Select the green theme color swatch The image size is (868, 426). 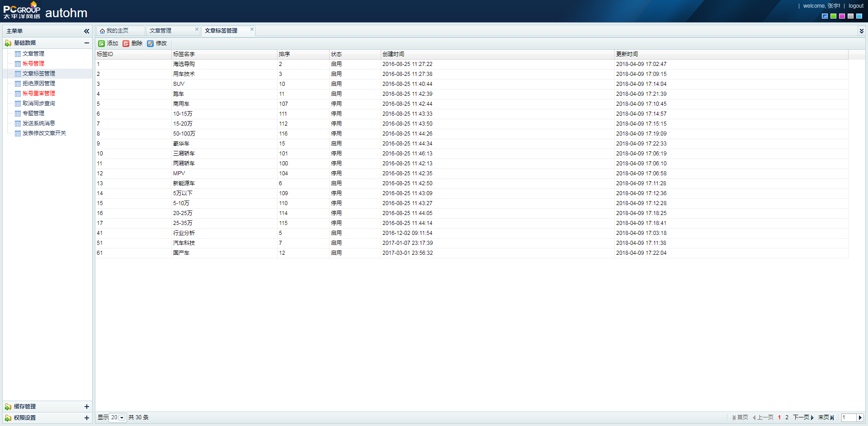tap(833, 16)
